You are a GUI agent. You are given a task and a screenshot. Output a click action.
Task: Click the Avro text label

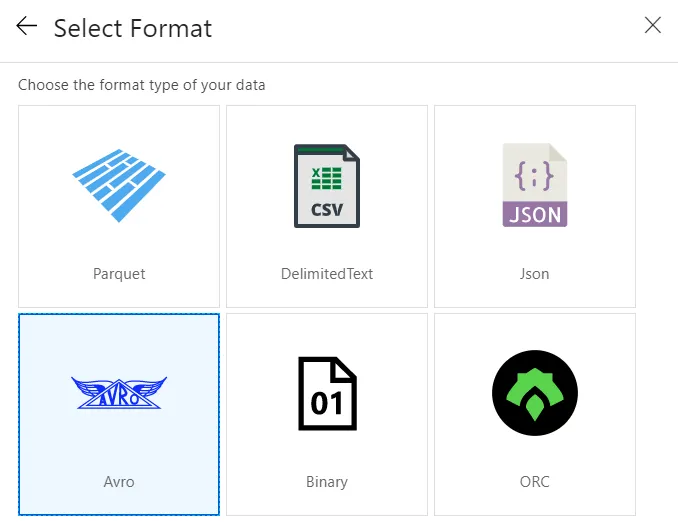[119, 481]
